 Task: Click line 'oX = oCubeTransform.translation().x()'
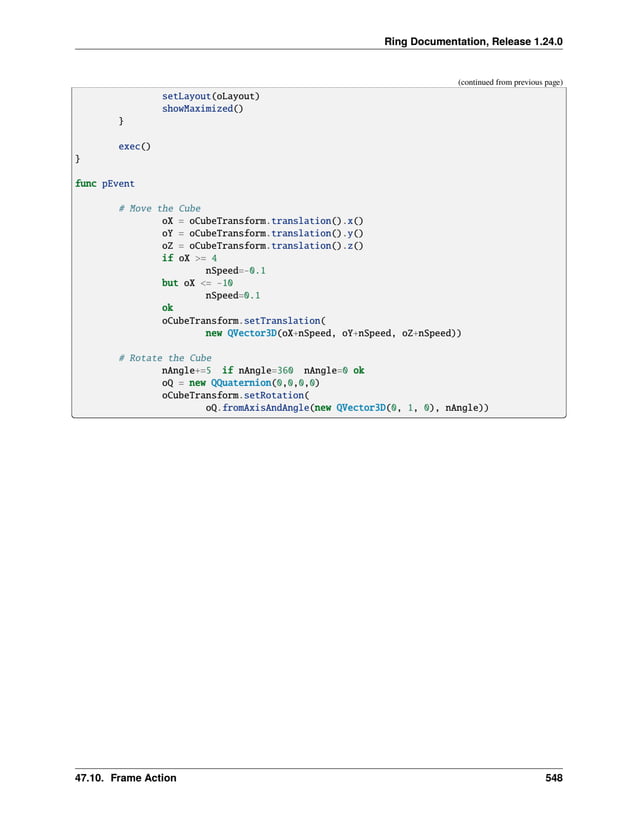coord(262,221)
